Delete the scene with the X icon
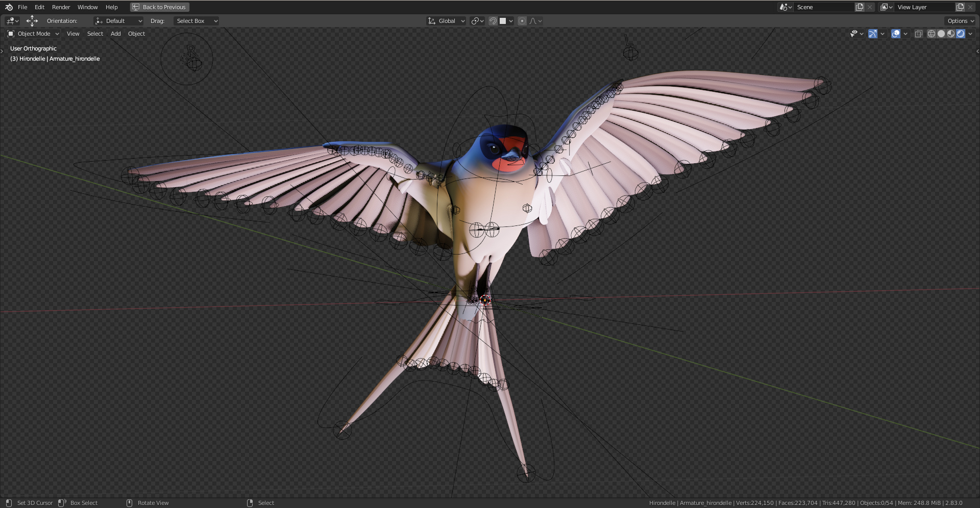 click(x=870, y=7)
